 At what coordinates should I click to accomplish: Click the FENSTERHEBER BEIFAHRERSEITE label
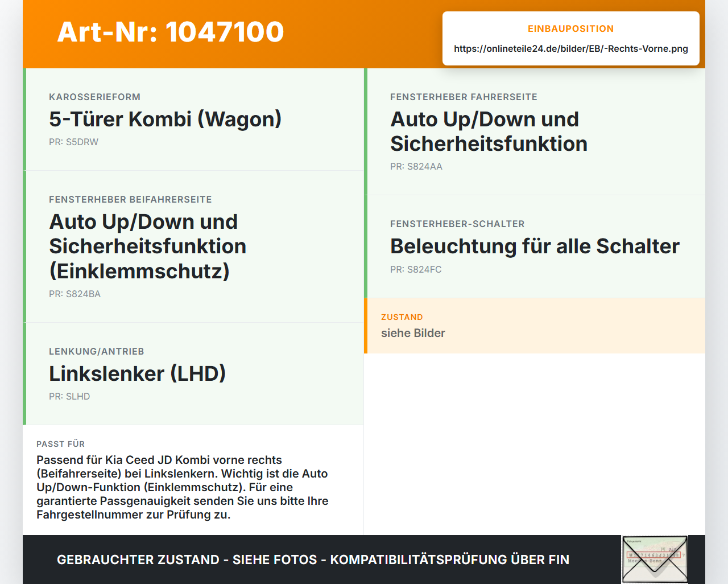coord(130,200)
